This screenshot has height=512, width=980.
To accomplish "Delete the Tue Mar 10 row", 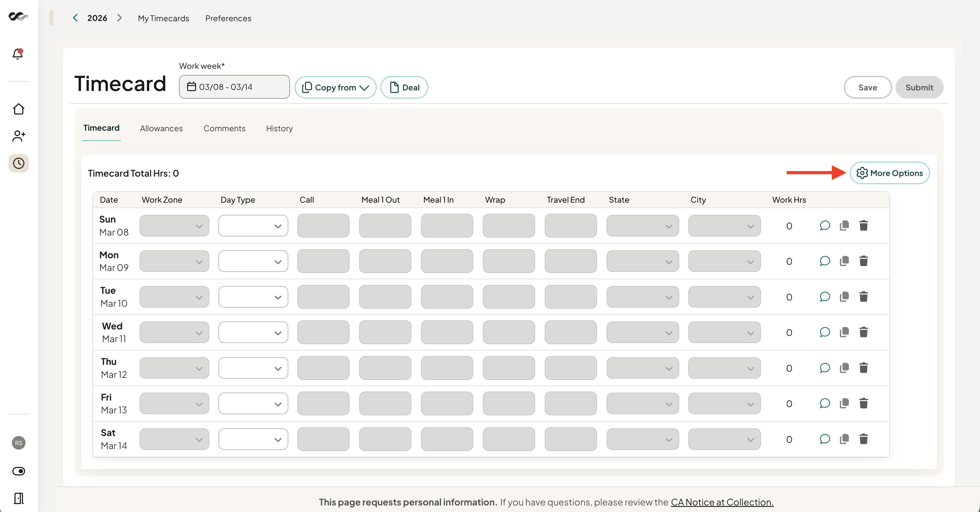I will 864,297.
